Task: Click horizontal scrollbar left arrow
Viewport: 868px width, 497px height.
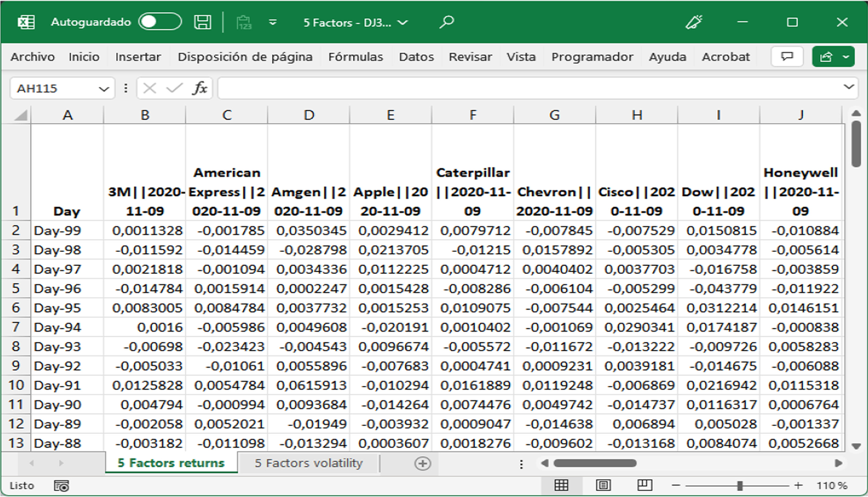Action: [544, 463]
